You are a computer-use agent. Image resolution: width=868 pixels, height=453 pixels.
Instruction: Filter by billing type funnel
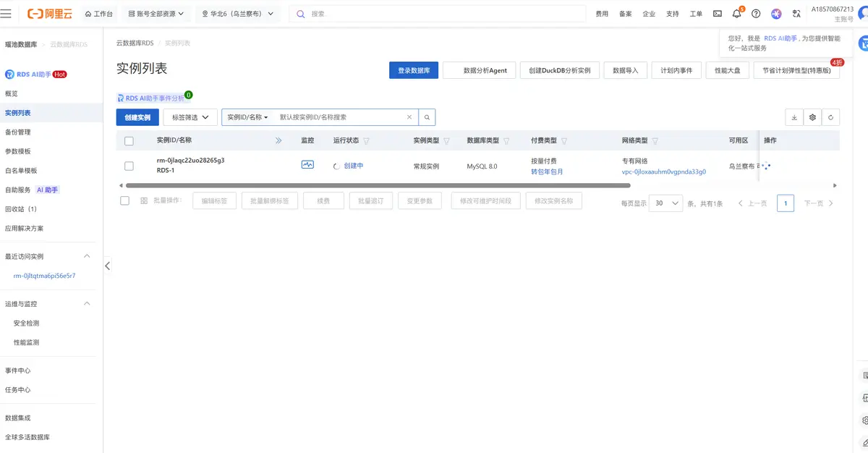[x=564, y=141]
